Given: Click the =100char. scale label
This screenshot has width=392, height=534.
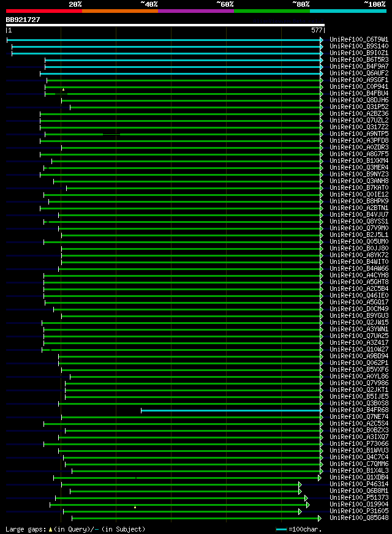Looking at the screenshot, I should [305, 530].
